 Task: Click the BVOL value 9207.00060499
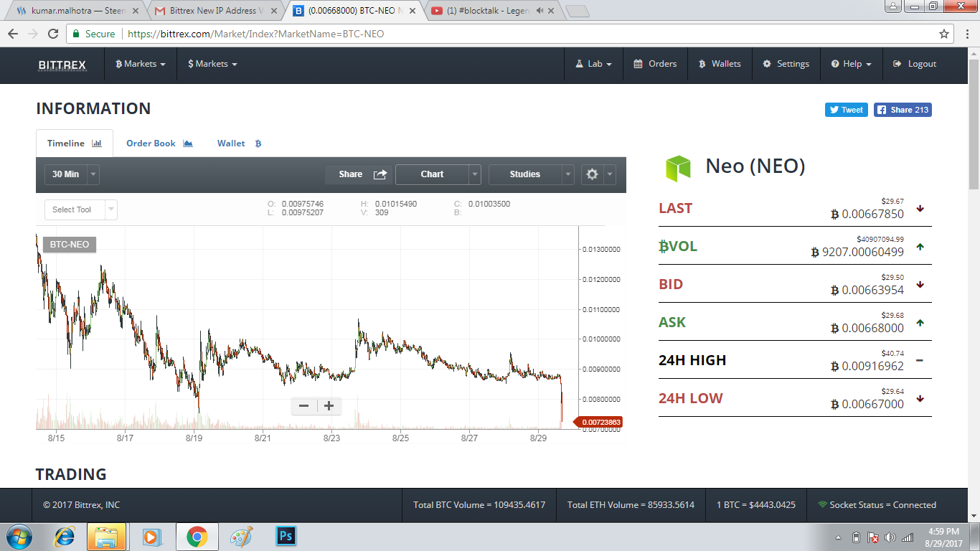tap(857, 252)
